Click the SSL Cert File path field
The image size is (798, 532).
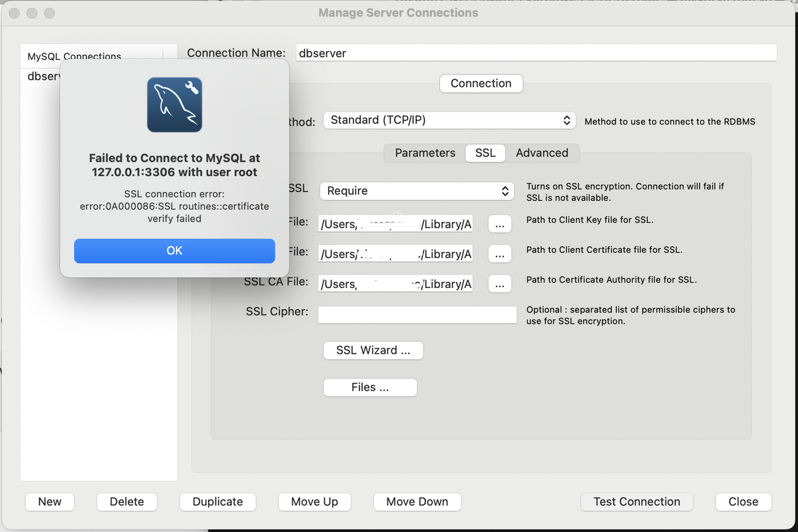point(395,254)
